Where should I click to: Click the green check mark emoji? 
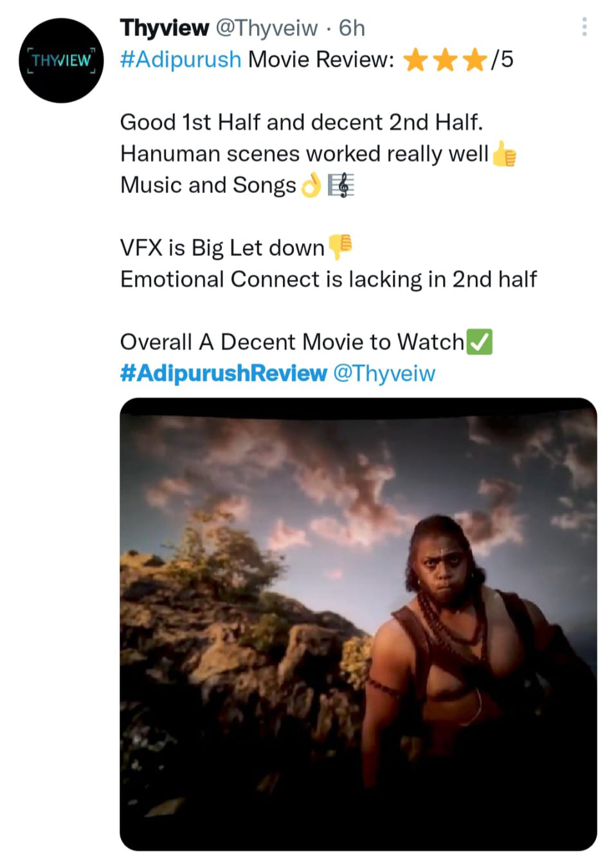point(479,342)
